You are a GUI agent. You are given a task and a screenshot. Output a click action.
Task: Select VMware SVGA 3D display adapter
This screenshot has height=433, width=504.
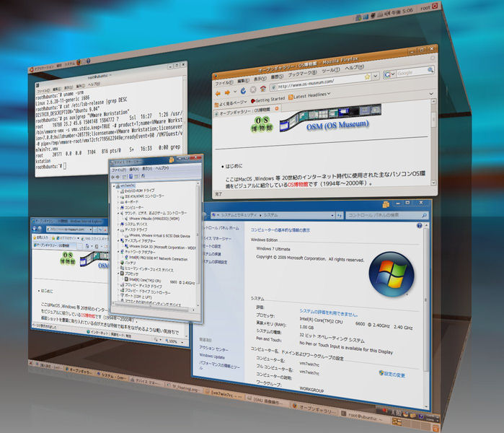(x=160, y=248)
